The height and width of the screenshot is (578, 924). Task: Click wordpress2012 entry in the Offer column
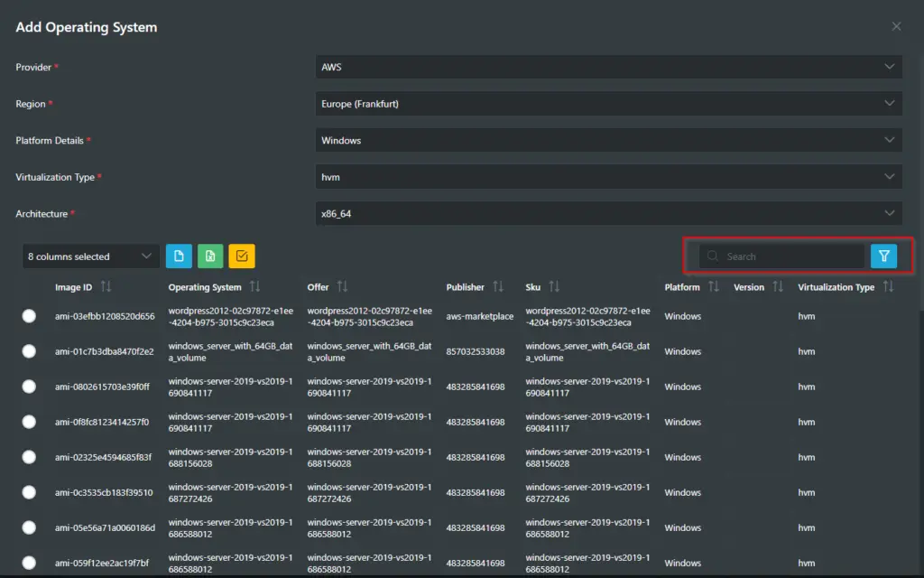(369, 316)
